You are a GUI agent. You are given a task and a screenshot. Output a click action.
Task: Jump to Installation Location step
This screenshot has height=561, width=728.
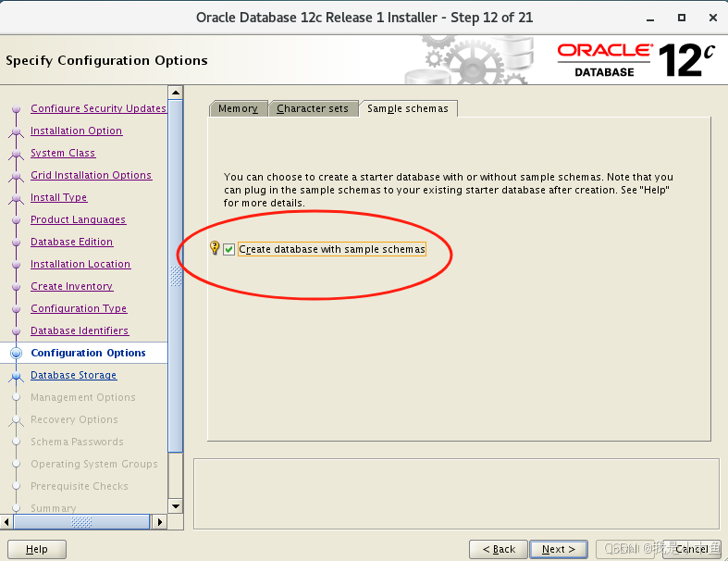tap(80, 264)
